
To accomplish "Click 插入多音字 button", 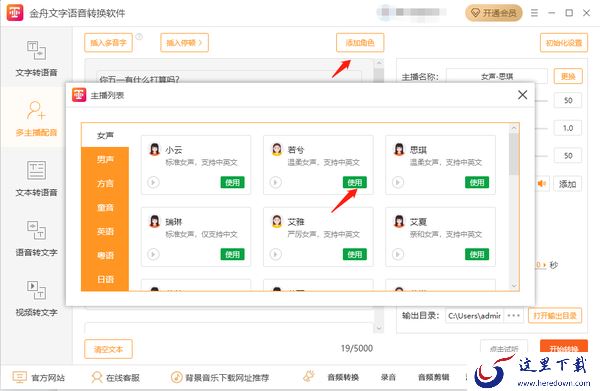I will (108, 42).
